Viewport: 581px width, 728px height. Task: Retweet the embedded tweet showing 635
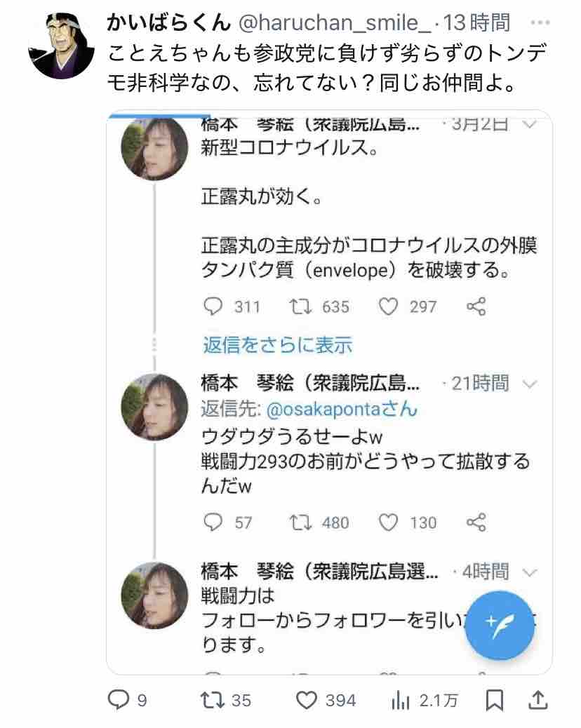coord(298,306)
